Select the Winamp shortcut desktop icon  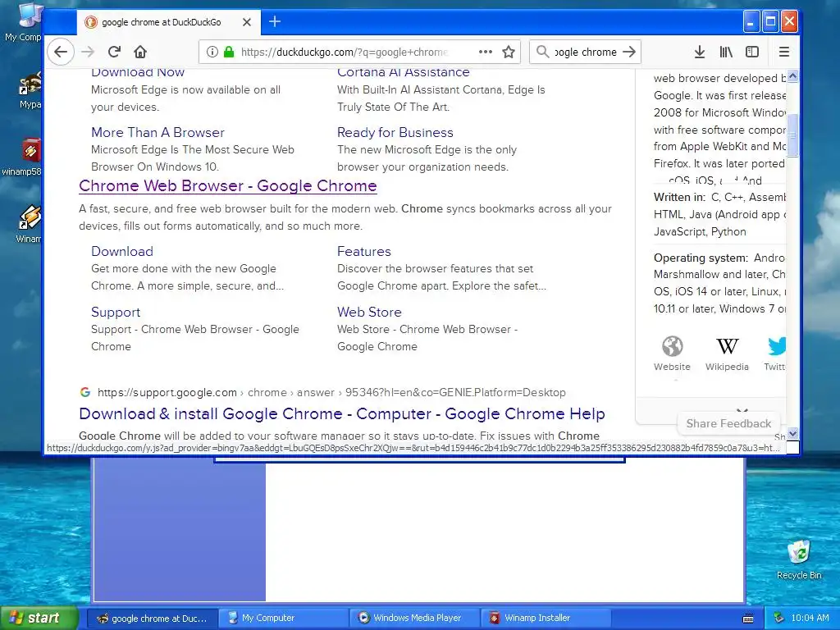click(28, 224)
